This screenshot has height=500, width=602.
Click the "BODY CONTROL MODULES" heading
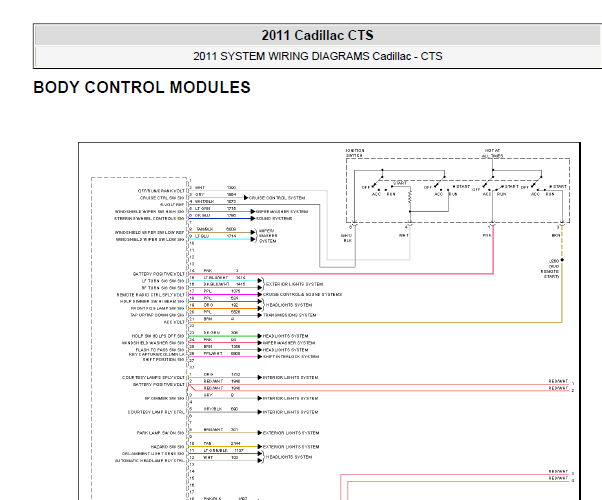coord(142,88)
